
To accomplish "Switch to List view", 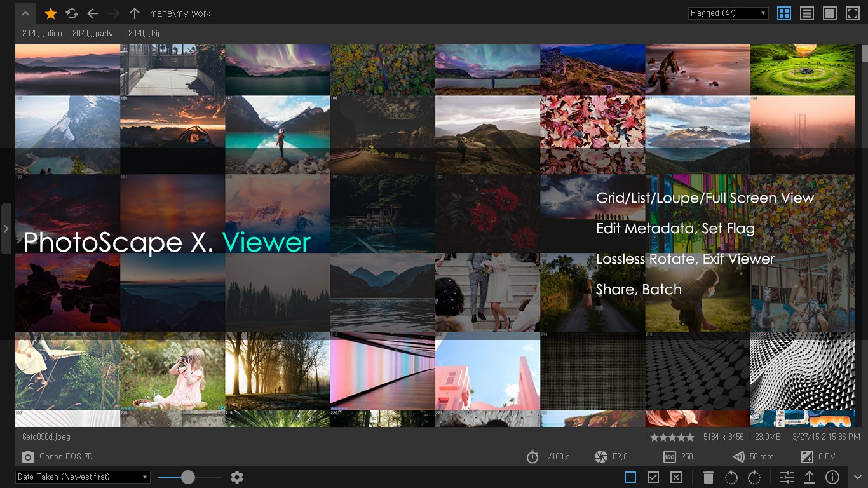I will coord(807,13).
